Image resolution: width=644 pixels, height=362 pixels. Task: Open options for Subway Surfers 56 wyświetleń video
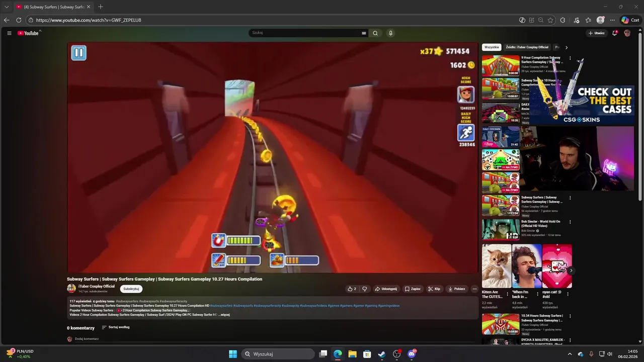pyautogui.click(x=570, y=198)
